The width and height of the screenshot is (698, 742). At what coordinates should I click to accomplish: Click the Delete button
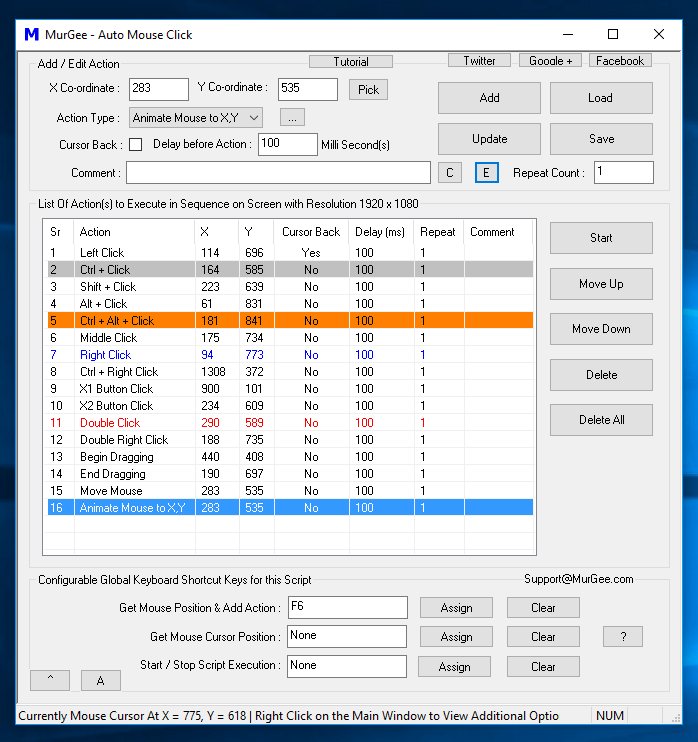tap(601, 375)
